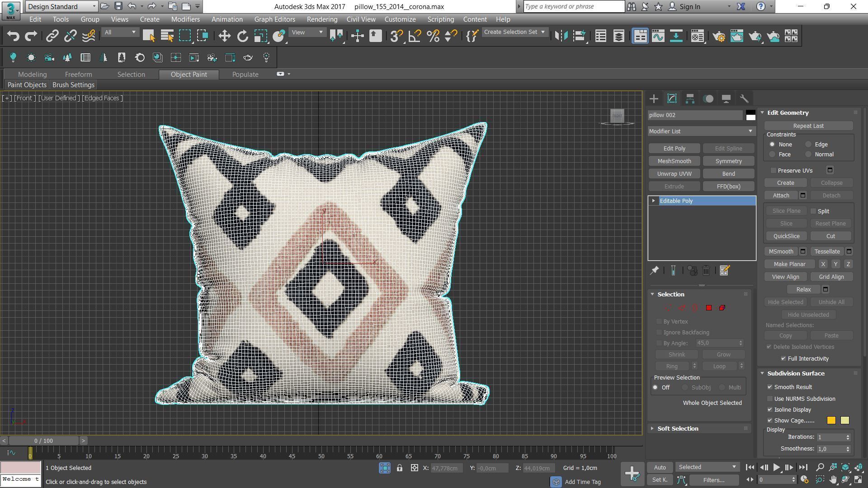Open the Create command panel tab

654,99
